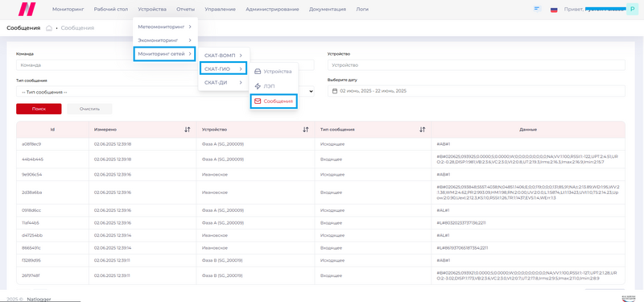Image resolution: width=644 pixels, height=302 pixels.
Task: Open Мониторинг top menu
Action: coord(68,9)
